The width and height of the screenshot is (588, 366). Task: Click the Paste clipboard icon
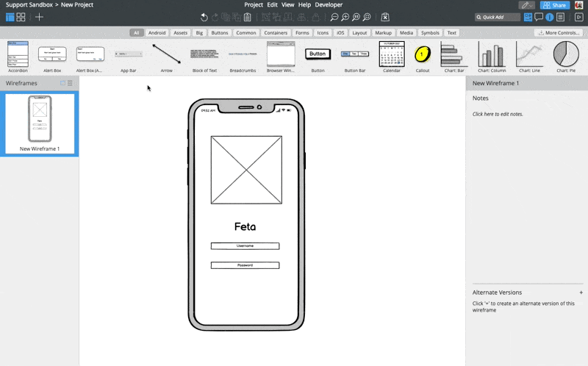248,17
